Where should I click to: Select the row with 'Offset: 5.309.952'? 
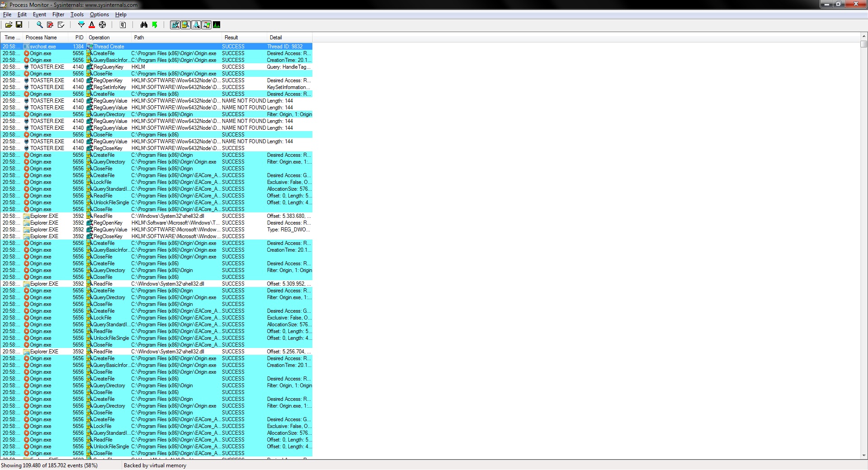156,284
